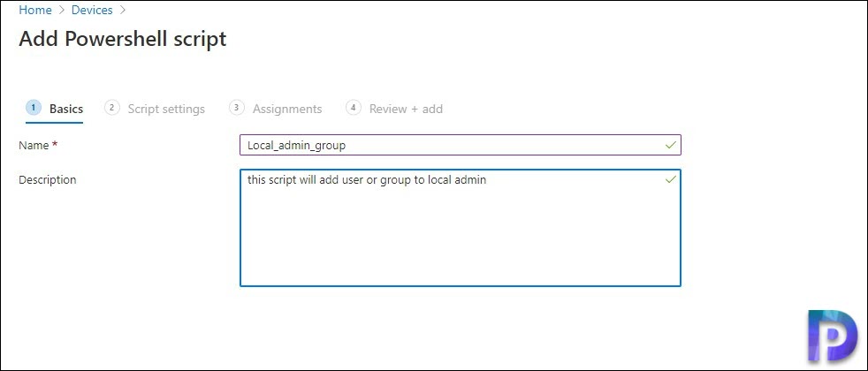Click the Description field label
The image size is (868, 371).
click(x=48, y=179)
